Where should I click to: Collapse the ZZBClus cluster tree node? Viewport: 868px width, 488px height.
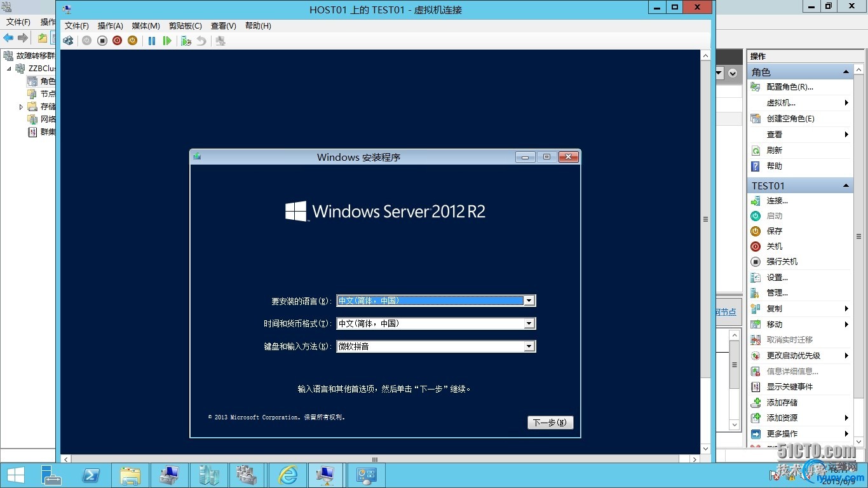[10, 69]
